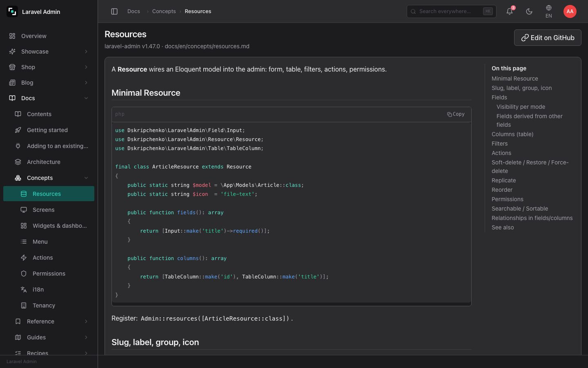Jump to Relationships in fields/columns
Viewport: 588px width, 368px height.
tap(532, 218)
